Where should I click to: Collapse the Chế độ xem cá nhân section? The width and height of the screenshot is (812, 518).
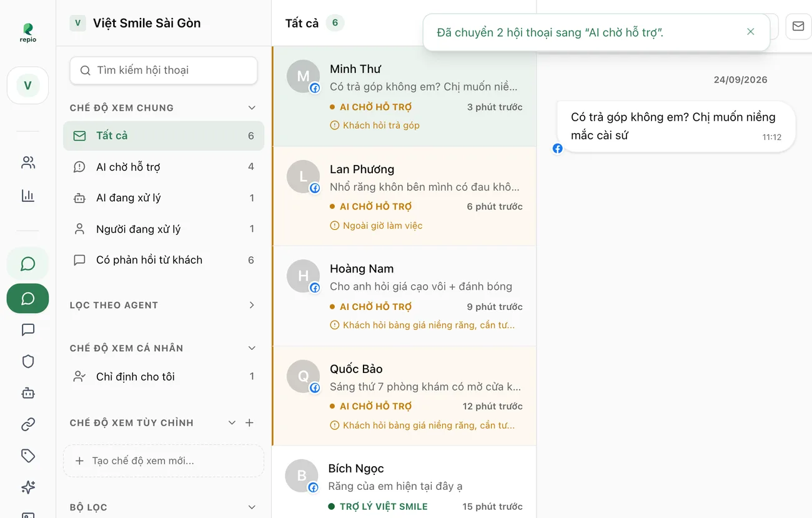[252, 349]
